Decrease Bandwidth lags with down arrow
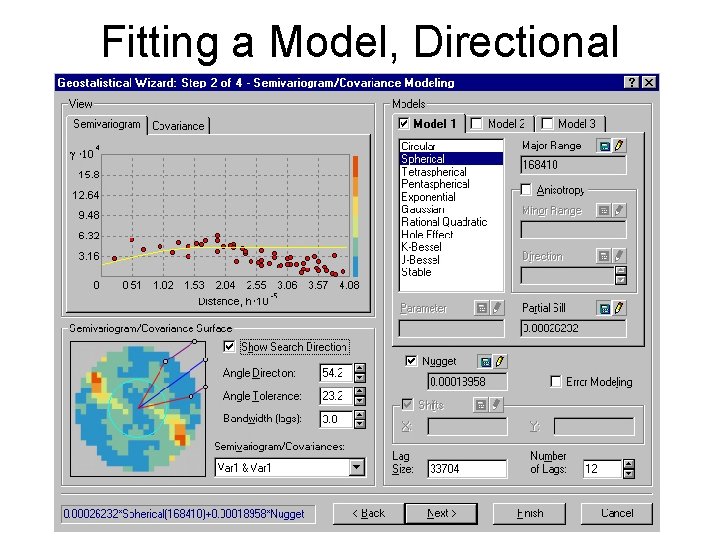This screenshot has height=540, width=720. pos(360,423)
